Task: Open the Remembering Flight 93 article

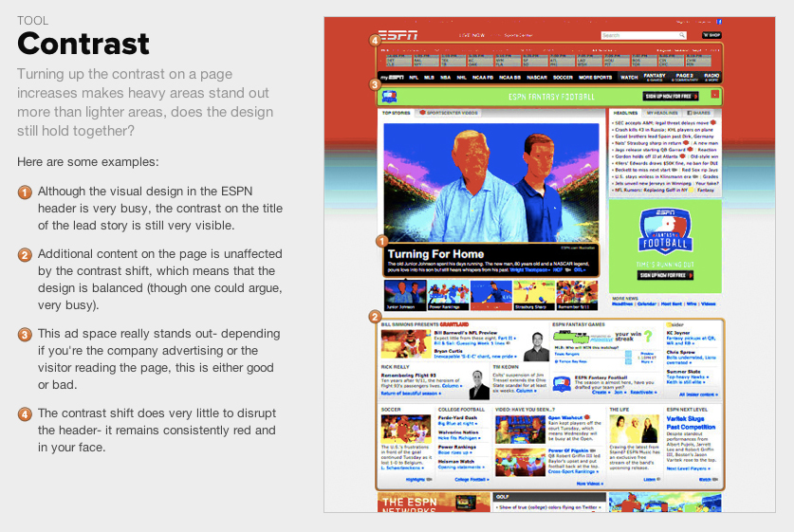Action: point(408,376)
